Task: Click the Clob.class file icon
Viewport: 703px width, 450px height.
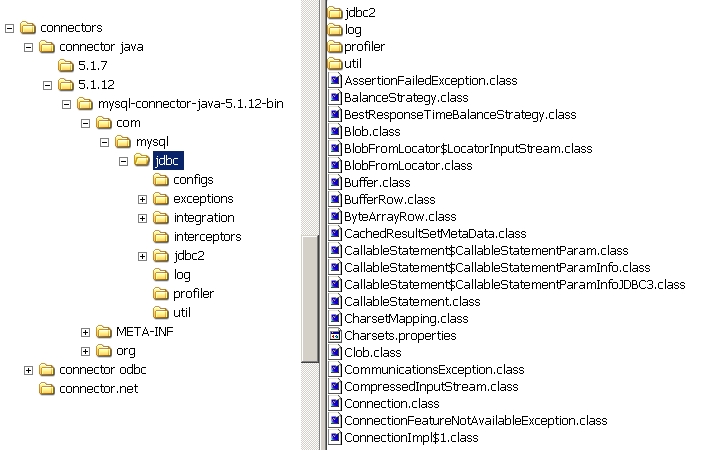Action: pyautogui.click(x=335, y=353)
